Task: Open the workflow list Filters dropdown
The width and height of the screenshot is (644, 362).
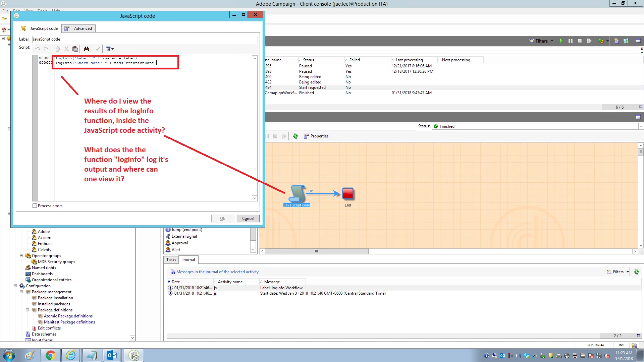Action: point(541,41)
